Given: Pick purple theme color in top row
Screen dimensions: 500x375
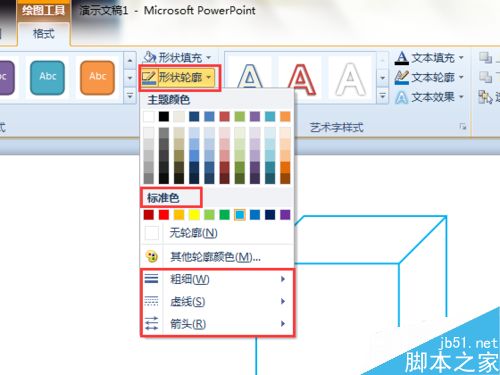Looking at the screenshot, I should (255, 117).
